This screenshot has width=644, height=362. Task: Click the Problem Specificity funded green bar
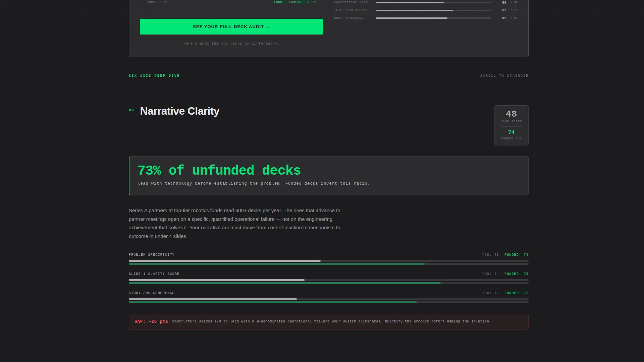point(329,264)
